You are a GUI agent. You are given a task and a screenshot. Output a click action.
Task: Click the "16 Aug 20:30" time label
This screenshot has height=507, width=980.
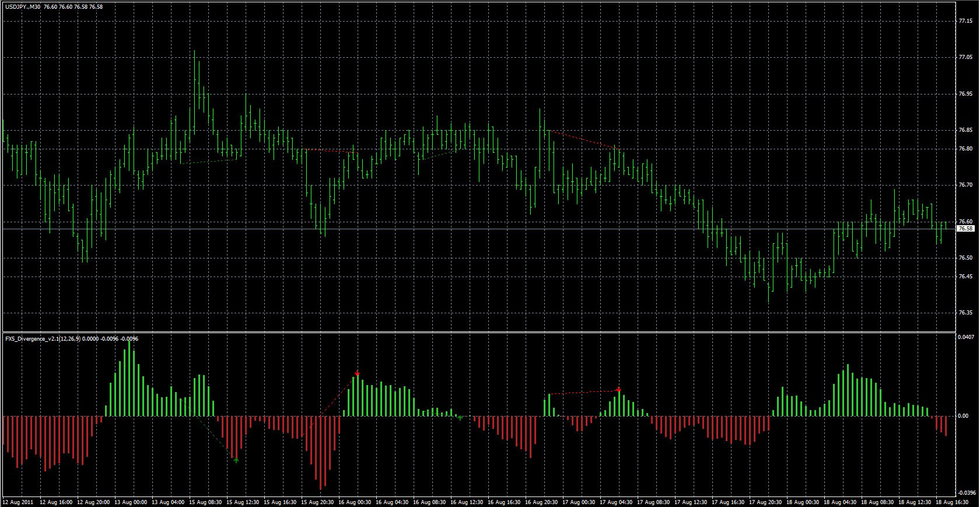point(541,502)
